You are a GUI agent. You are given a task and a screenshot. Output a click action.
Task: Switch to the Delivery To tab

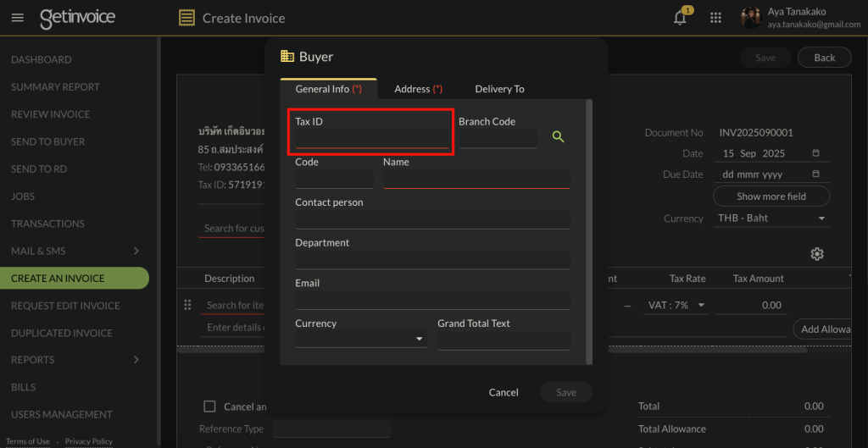click(x=499, y=89)
